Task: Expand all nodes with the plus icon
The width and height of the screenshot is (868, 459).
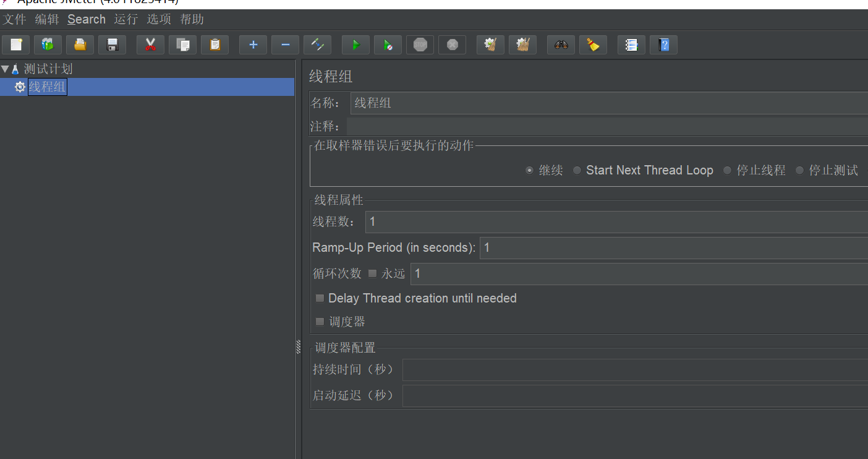Action: (253, 44)
